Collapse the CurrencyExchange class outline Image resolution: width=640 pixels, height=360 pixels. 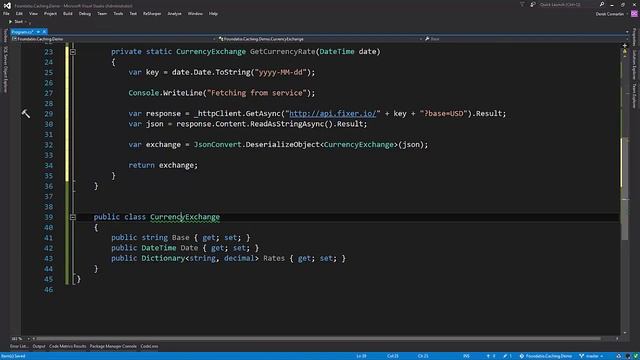73,217
